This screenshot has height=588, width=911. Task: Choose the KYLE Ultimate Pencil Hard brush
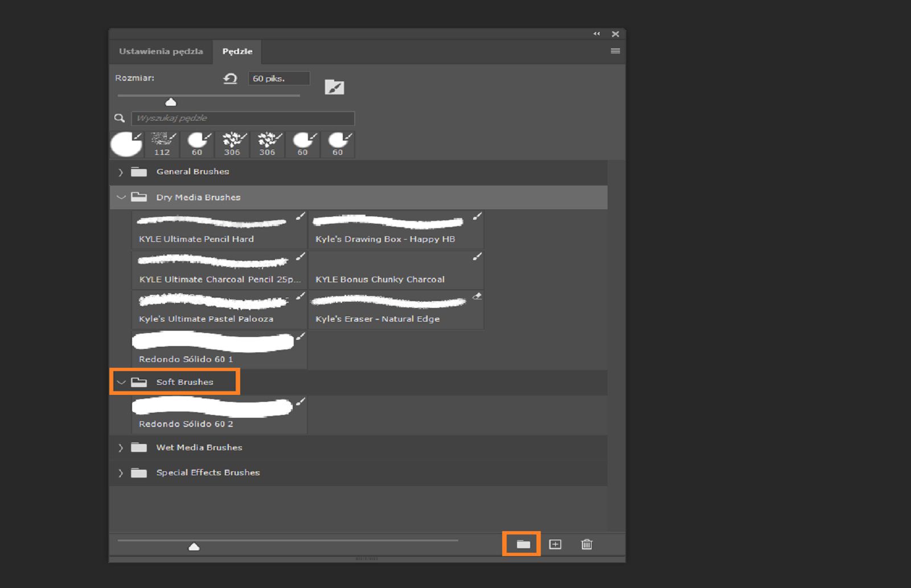tap(219, 230)
